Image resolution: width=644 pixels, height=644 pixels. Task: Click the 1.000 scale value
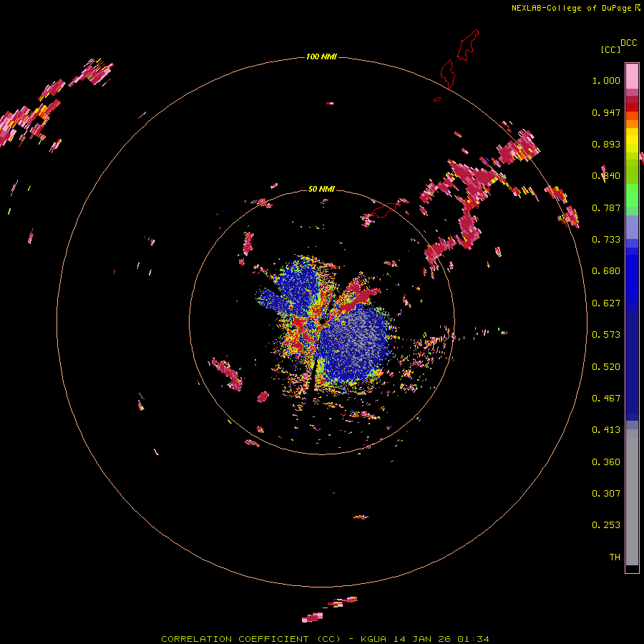(x=606, y=80)
